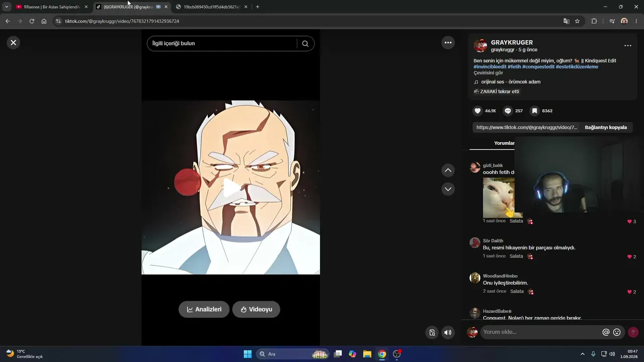Click the Videoyu promote button

coord(256,309)
